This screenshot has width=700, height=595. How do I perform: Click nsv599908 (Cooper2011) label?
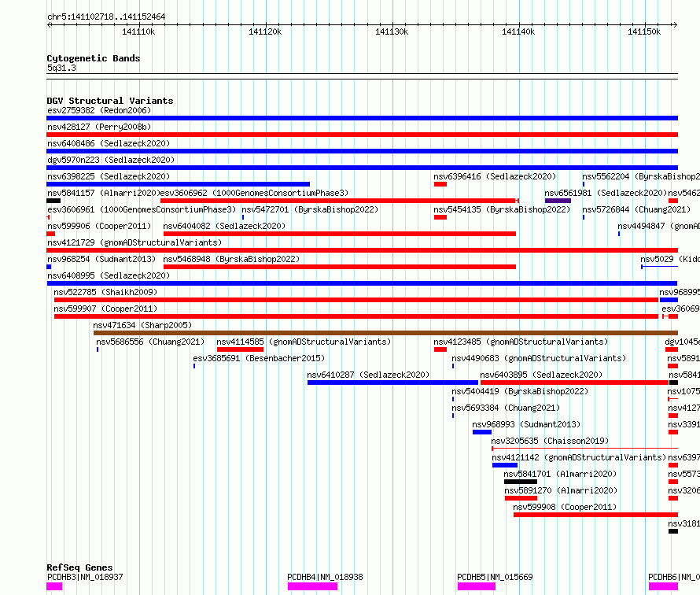[x=565, y=507]
